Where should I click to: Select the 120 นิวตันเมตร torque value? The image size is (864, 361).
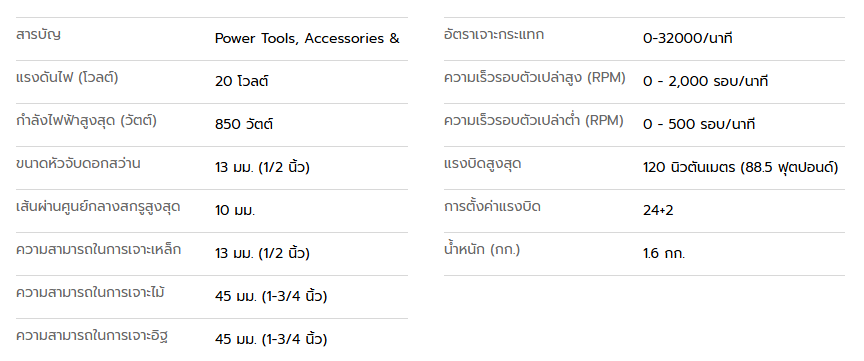pyautogui.click(x=741, y=168)
